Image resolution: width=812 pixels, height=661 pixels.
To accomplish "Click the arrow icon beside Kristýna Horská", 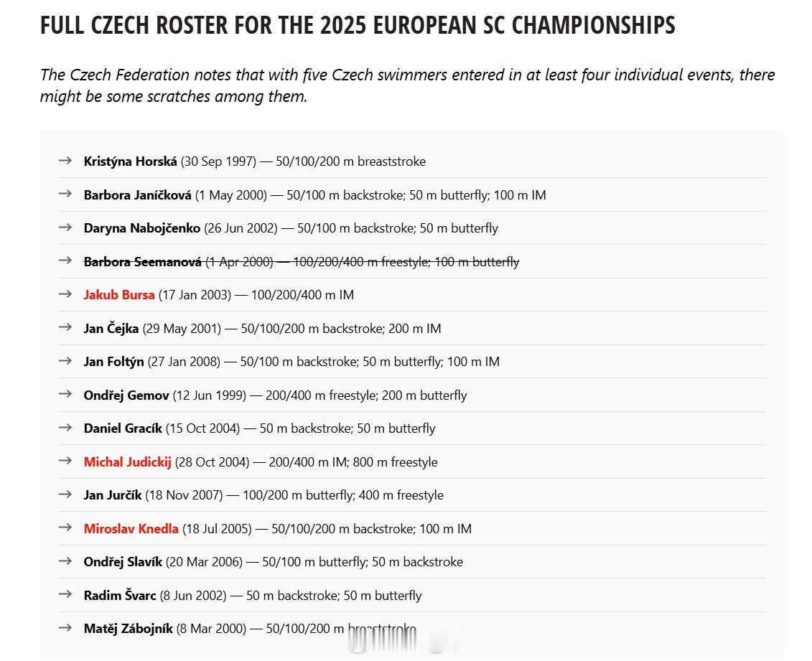I will (65, 161).
